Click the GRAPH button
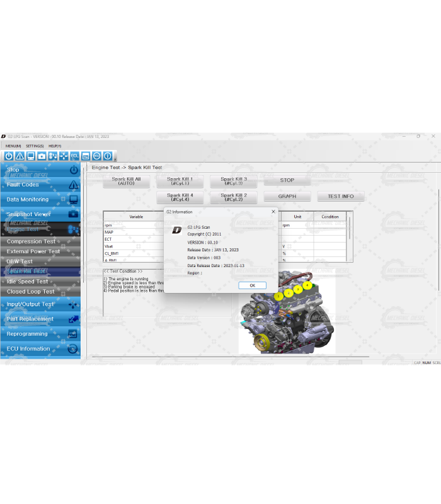Image resolution: width=441 pixels, height=504 pixels. point(287,197)
